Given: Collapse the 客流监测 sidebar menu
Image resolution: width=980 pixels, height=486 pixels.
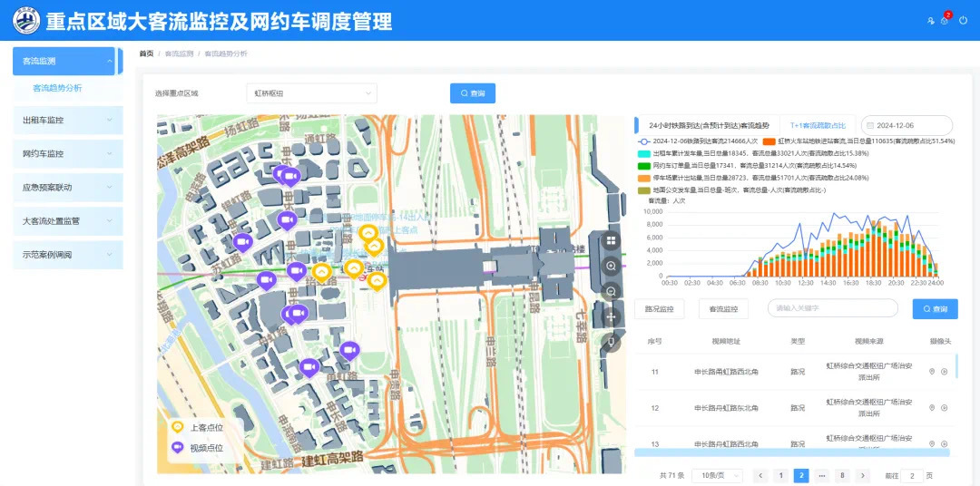Looking at the screenshot, I should click(64, 62).
